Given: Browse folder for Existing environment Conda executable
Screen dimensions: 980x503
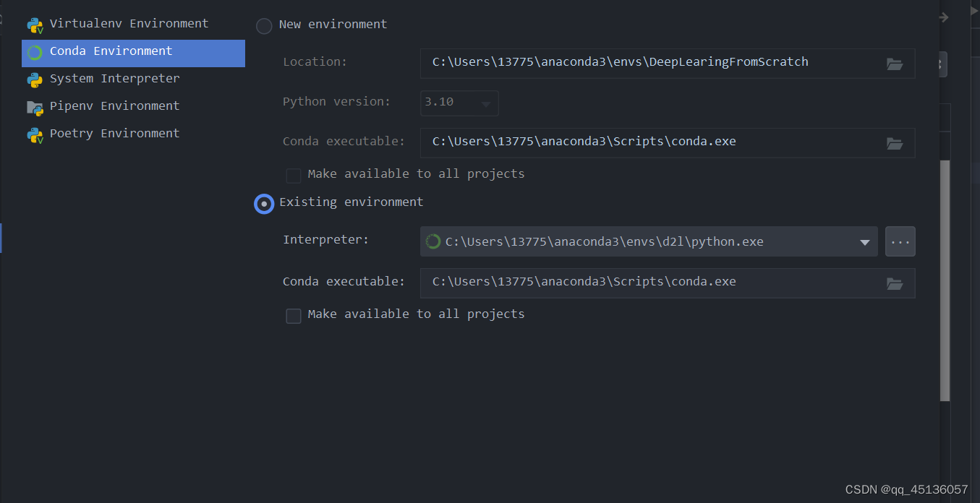Looking at the screenshot, I should (895, 283).
